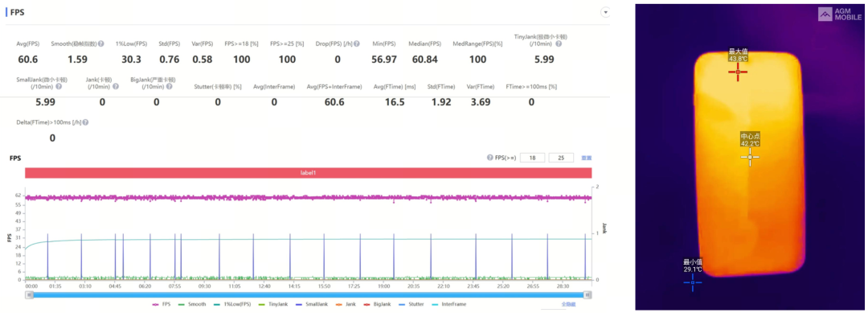Viewport: 868px width, 313px height.
Task: Click the 14:15 time axis label
Action: 294,286
